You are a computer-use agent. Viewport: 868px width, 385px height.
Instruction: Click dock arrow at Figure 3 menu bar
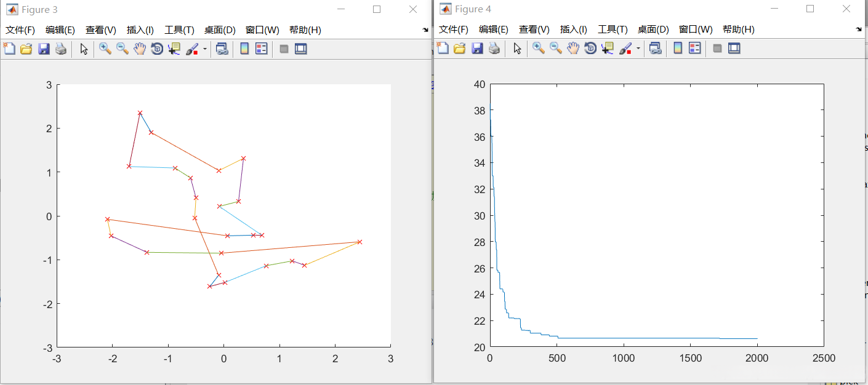425,30
